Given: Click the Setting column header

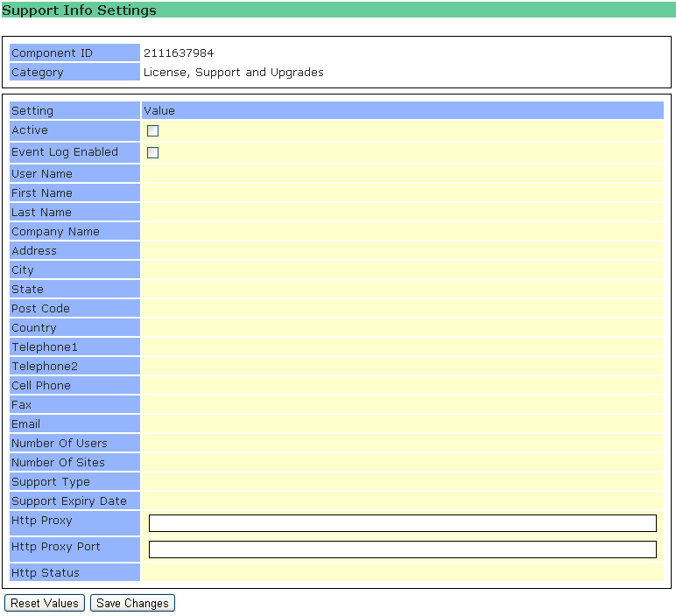Looking at the screenshot, I should pyautogui.click(x=32, y=111).
